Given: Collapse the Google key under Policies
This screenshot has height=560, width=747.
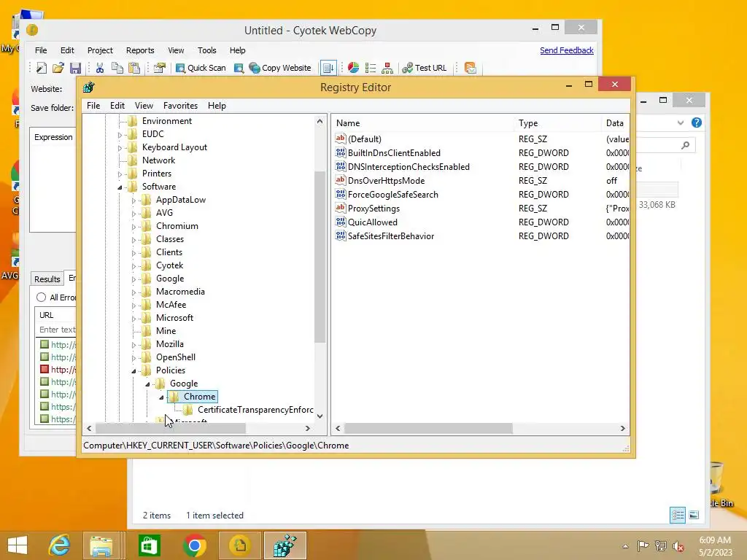Looking at the screenshot, I should (147, 384).
